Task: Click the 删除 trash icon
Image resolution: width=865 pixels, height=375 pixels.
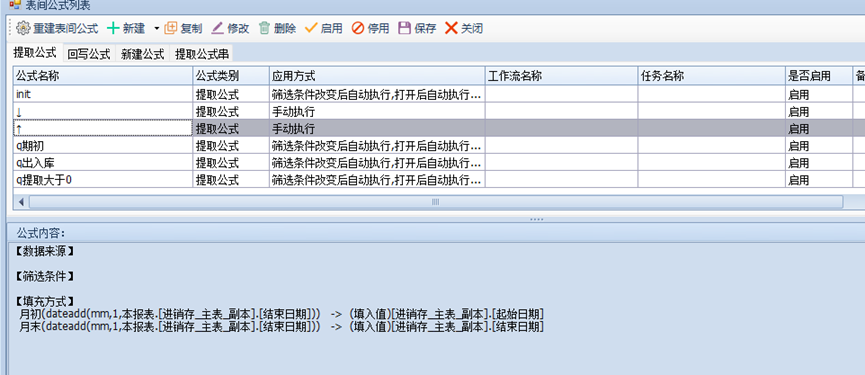Action: coord(264,28)
